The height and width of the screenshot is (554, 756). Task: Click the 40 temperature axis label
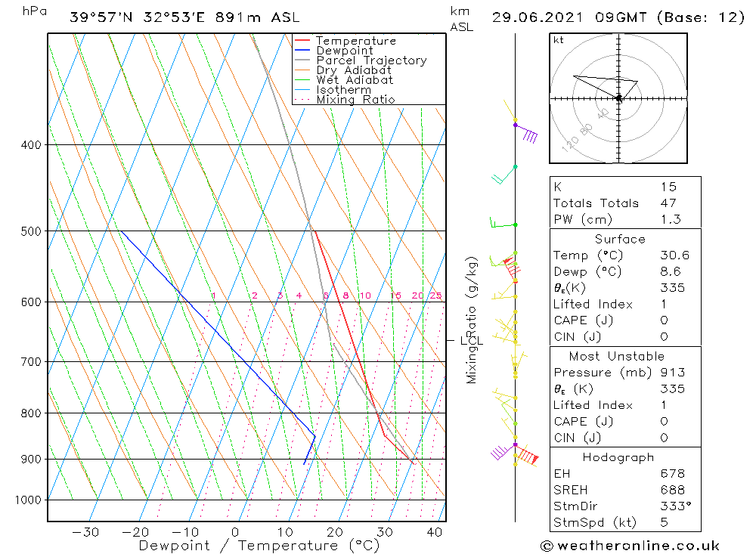pos(435,532)
